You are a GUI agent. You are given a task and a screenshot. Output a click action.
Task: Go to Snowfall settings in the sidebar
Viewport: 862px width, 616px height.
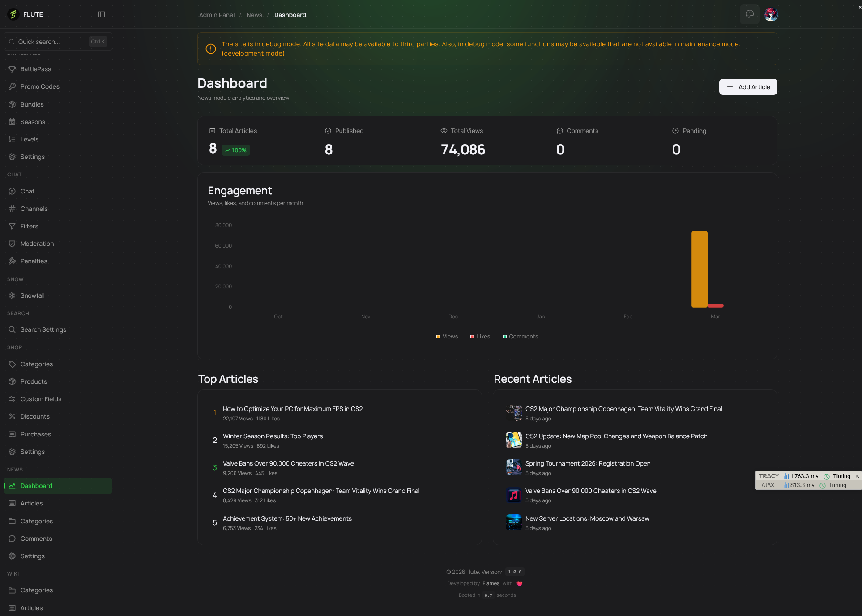tap(32, 295)
